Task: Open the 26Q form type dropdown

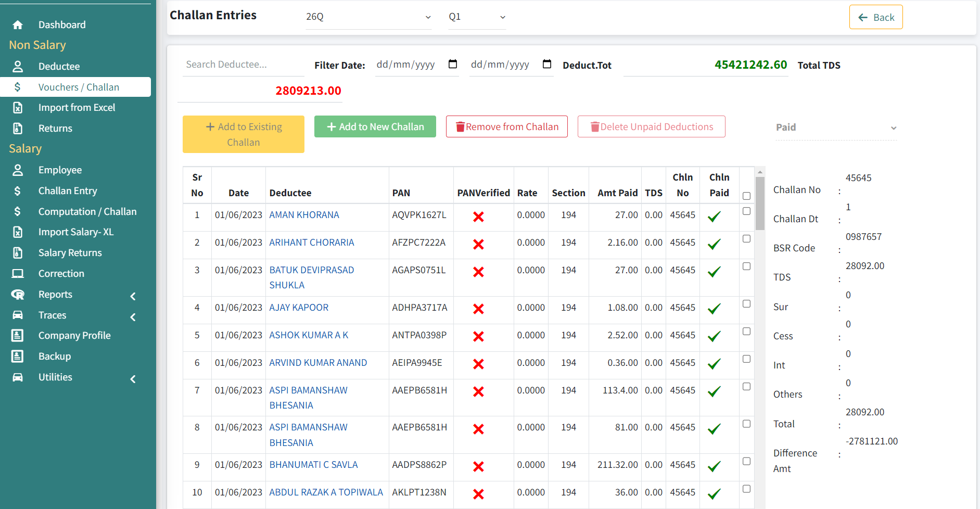Action: [x=368, y=16]
